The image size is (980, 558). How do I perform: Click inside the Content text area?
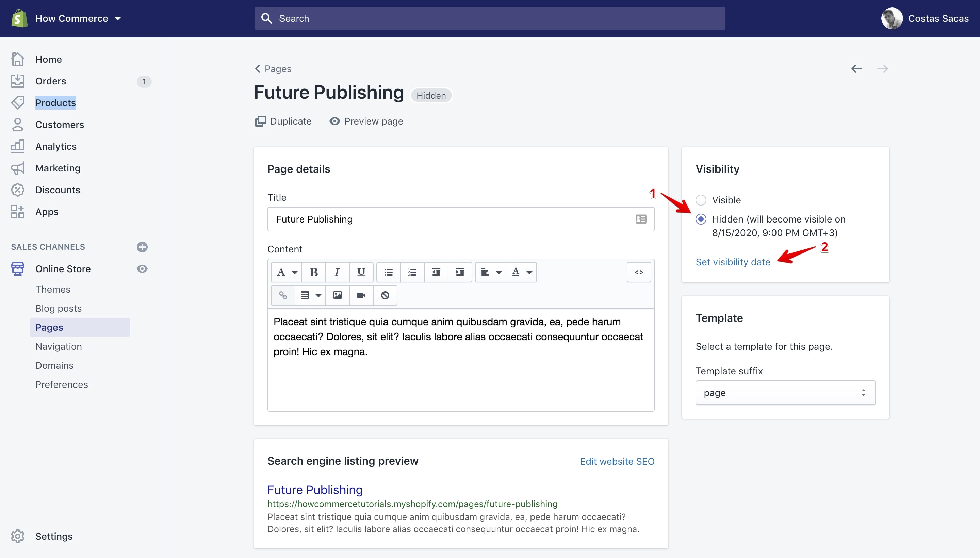coord(461,360)
